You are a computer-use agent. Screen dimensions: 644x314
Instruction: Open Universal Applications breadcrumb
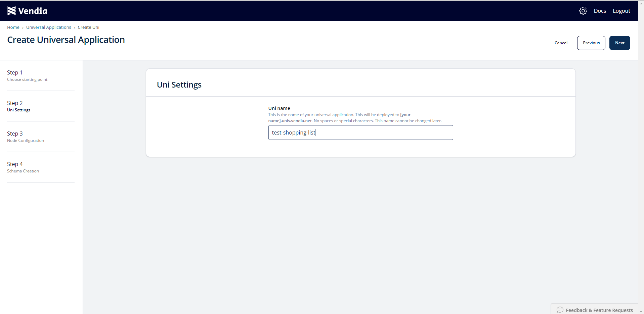(x=49, y=28)
